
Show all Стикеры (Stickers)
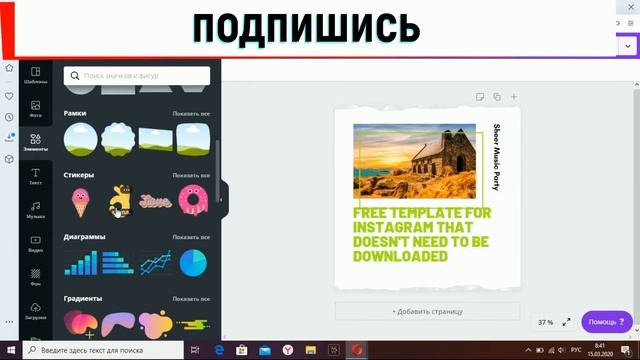tap(191, 175)
